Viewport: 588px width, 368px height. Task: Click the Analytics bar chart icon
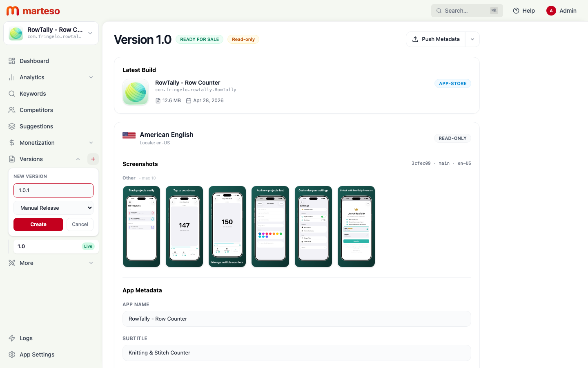(x=12, y=77)
